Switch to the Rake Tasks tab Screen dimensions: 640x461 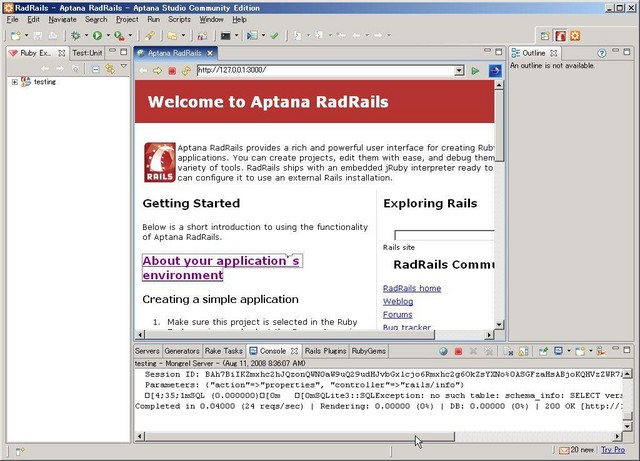224,351
